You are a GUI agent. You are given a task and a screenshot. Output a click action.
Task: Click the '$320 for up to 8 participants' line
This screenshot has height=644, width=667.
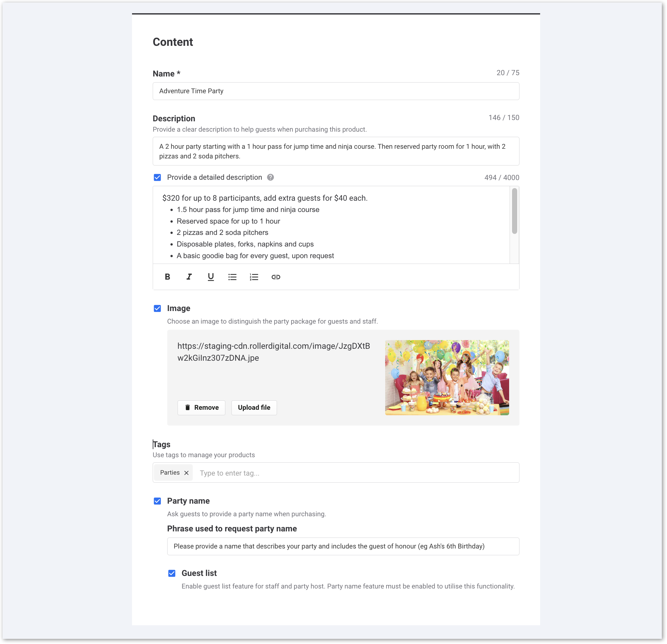pyautogui.click(x=265, y=198)
